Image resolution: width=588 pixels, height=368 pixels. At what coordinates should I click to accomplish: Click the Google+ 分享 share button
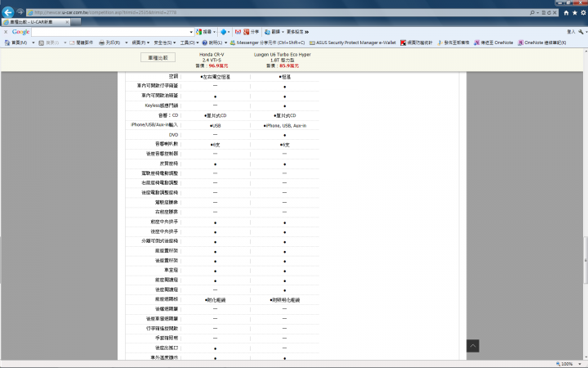point(252,32)
